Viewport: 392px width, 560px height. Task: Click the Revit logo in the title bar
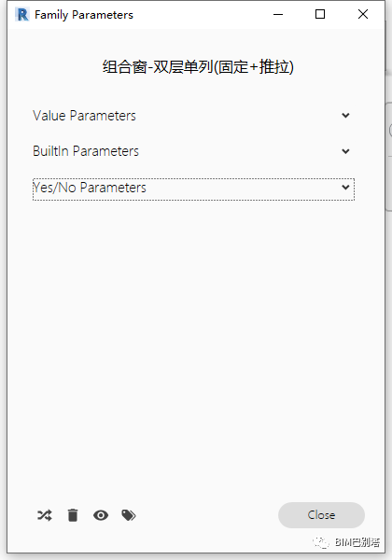(x=22, y=15)
